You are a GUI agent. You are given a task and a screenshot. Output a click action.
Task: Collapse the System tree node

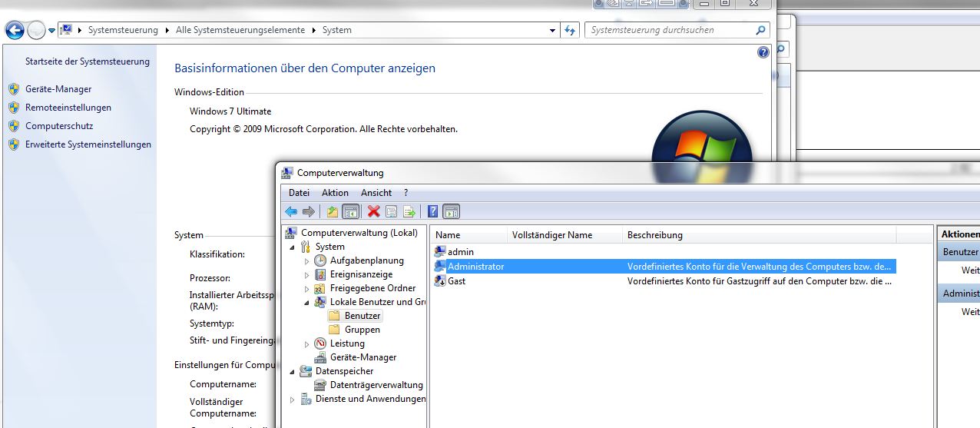pos(292,247)
